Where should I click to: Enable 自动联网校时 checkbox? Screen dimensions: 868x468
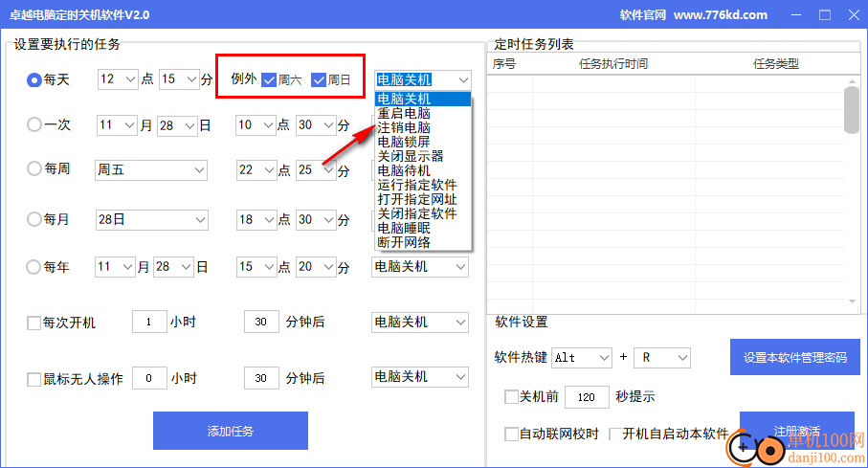(x=511, y=434)
